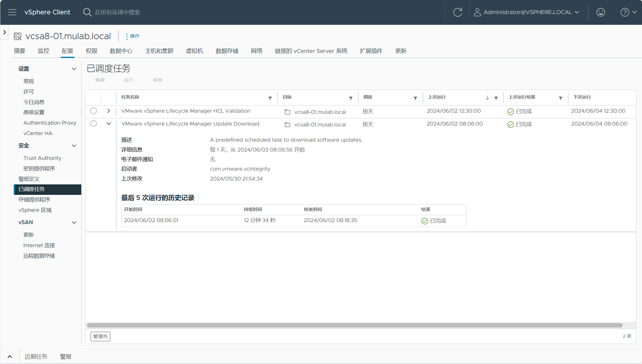This screenshot has height=364, width=642.
Task: Filter the 上次运行结果 column
Action: click(x=561, y=98)
